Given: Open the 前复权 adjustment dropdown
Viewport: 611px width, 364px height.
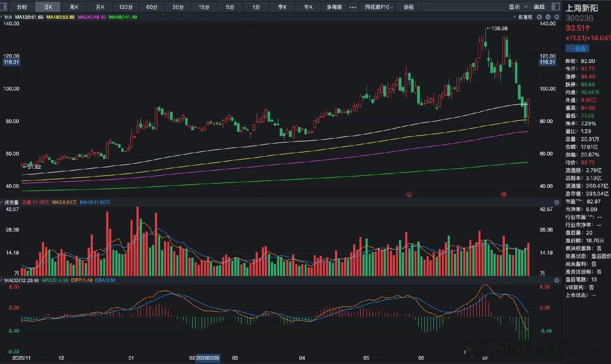Looking at the screenshot, I should pos(523,17).
